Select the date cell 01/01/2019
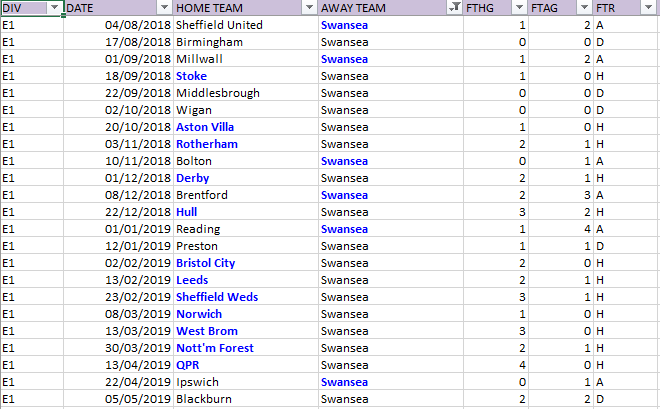This screenshot has width=660, height=409. tap(118, 229)
